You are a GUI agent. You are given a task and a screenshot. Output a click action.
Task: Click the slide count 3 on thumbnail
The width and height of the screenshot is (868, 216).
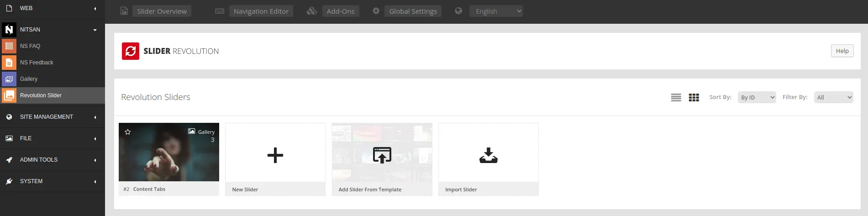pyautogui.click(x=213, y=140)
